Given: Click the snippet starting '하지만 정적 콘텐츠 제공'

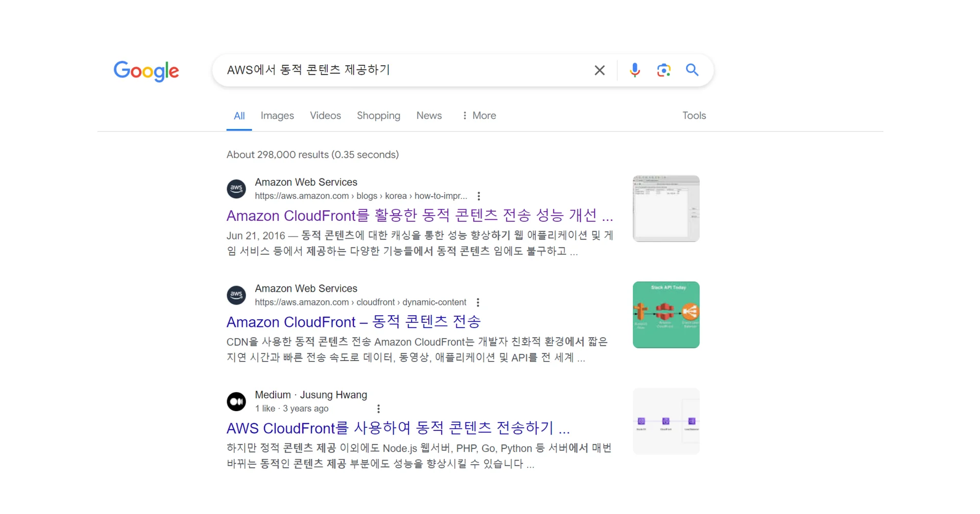Looking at the screenshot, I should (419, 456).
